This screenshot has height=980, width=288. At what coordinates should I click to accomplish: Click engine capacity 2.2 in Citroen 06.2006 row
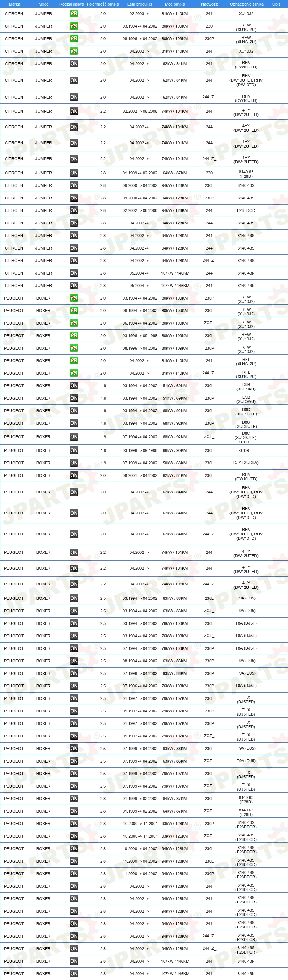click(x=103, y=112)
